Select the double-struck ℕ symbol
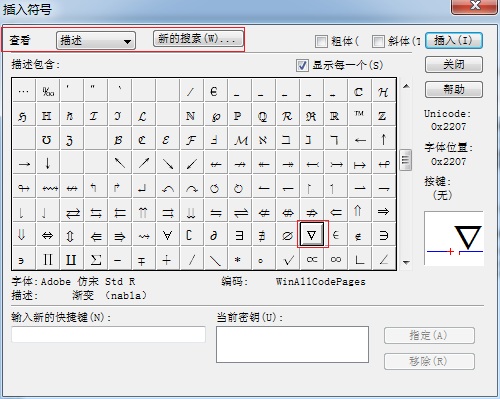This screenshot has width=500, height=399. pos(192,115)
